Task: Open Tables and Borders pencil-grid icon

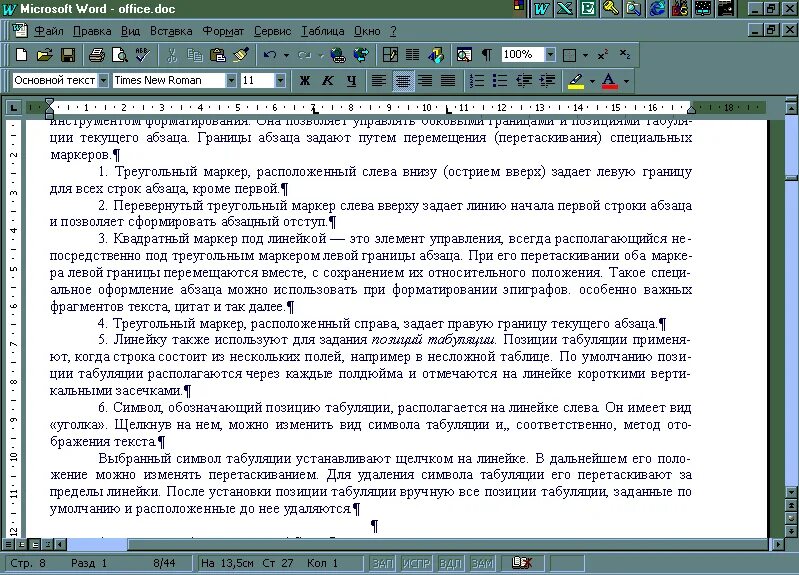Action: 390,55
